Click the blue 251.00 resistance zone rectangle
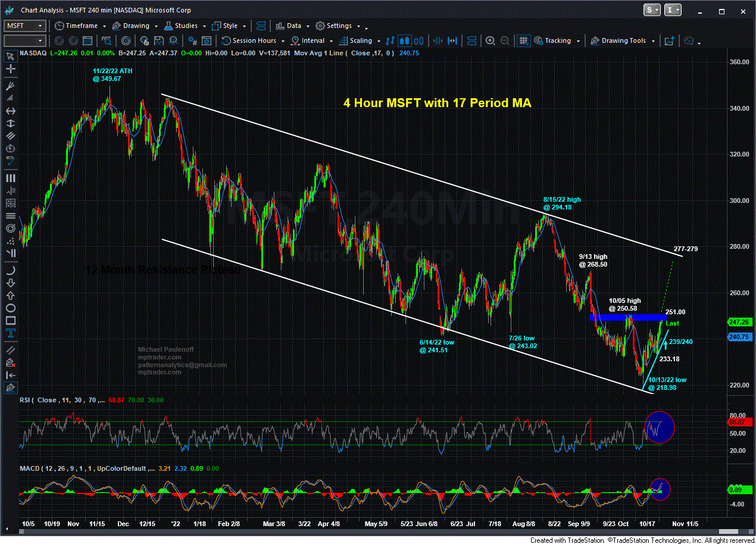Image resolution: width=756 pixels, height=544 pixels. (628, 317)
